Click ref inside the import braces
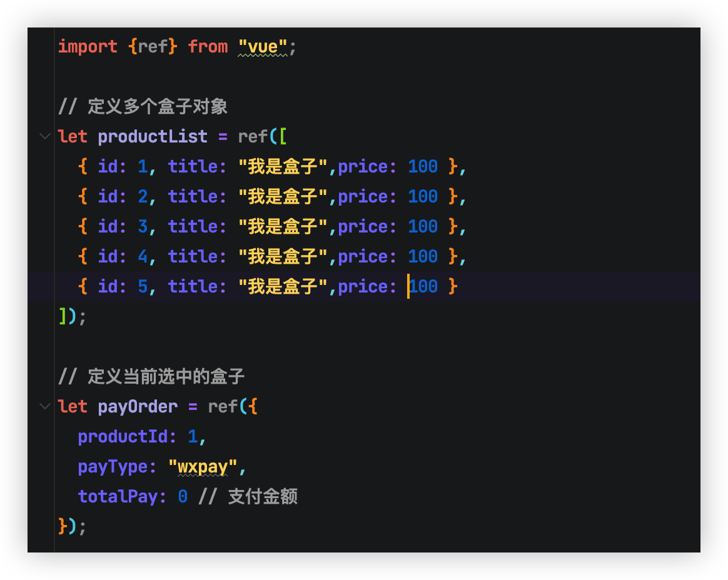This screenshot has height=580, width=728. click(153, 47)
